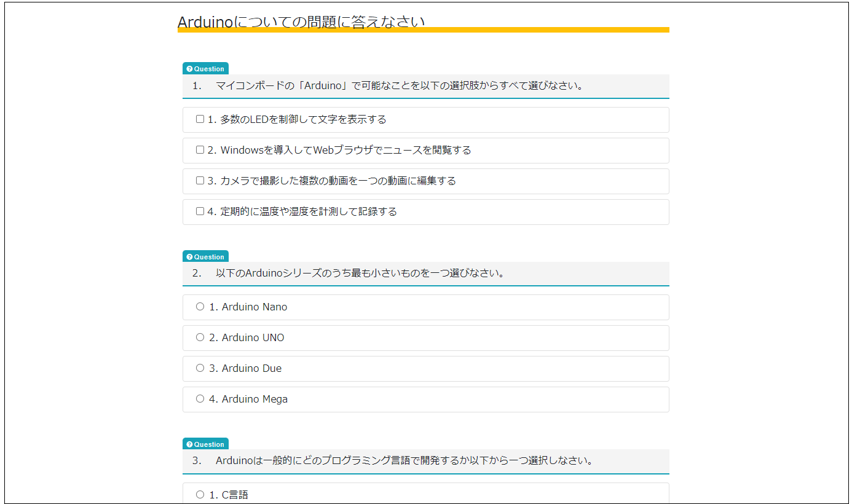Click question 1 text マイコンボードの「Arduino」で可能なこと
The height and width of the screenshot is (504, 852).
point(400,86)
